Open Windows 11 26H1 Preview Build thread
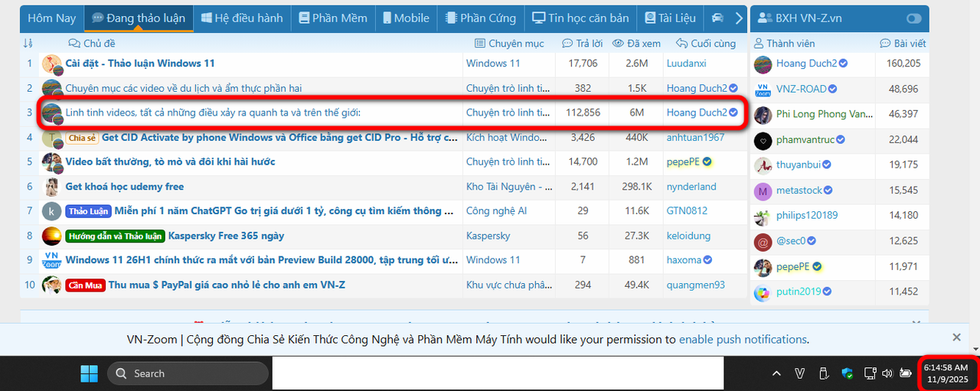Image resolution: width=980 pixels, height=391 pixels. click(x=262, y=259)
